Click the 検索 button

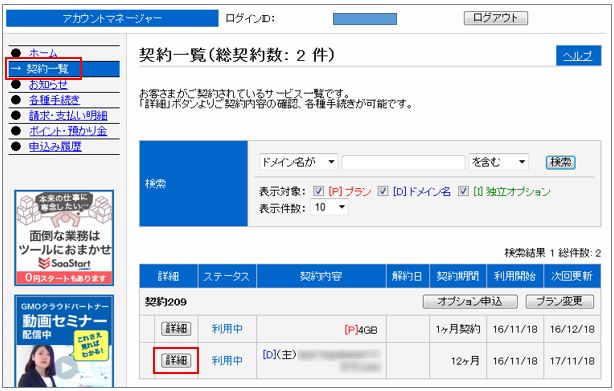(560, 162)
